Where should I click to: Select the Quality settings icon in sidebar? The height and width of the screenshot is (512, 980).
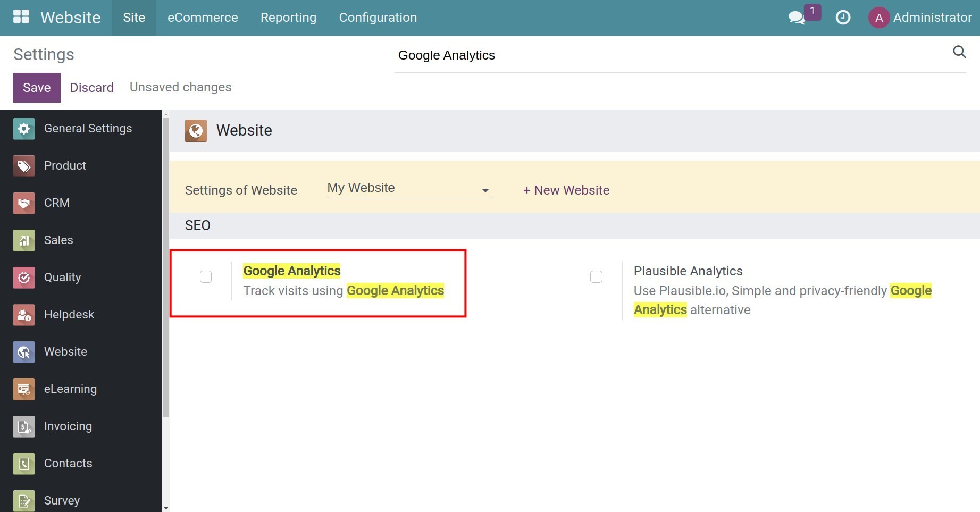click(x=23, y=277)
